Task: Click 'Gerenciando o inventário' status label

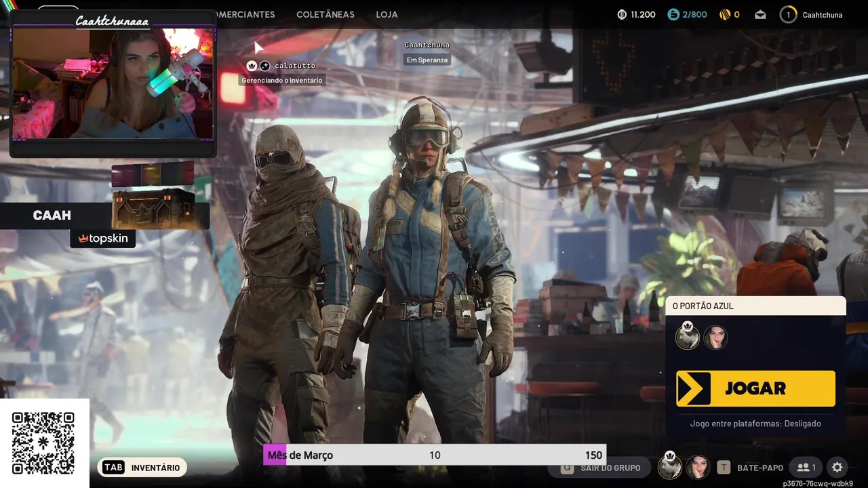Action: click(x=282, y=80)
